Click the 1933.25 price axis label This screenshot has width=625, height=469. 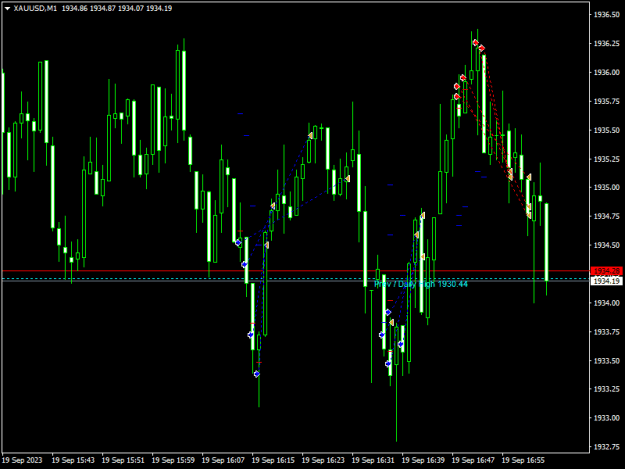607,389
